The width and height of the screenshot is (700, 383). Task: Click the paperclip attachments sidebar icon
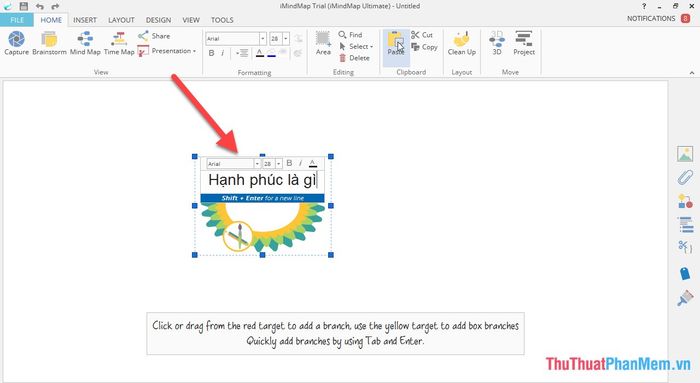(x=685, y=177)
